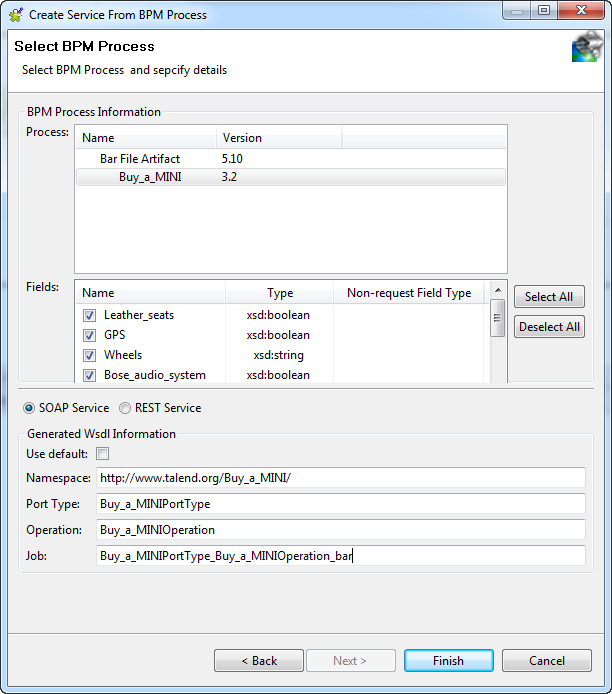The image size is (612, 694).
Task: Click inside the Port Type field
Action: click(x=341, y=504)
